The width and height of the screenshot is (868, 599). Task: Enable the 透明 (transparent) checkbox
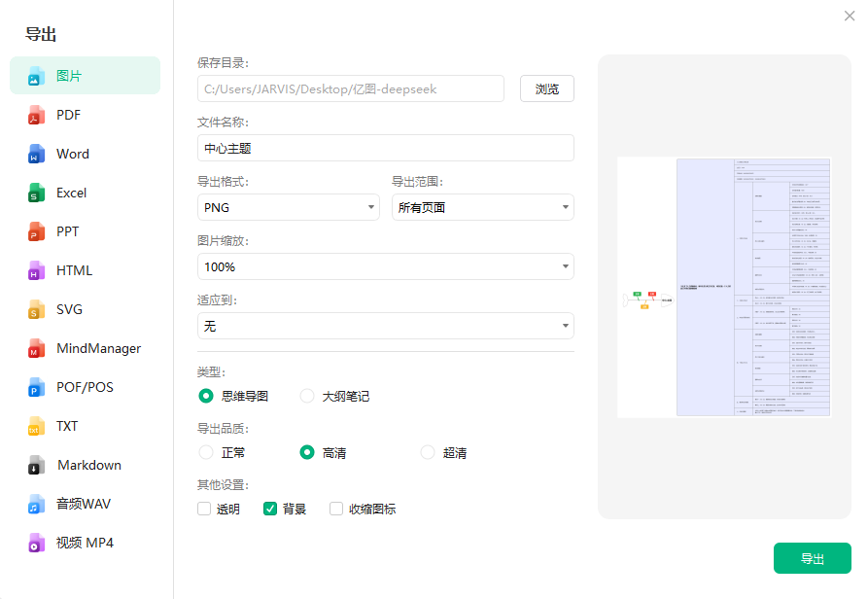coord(204,508)
